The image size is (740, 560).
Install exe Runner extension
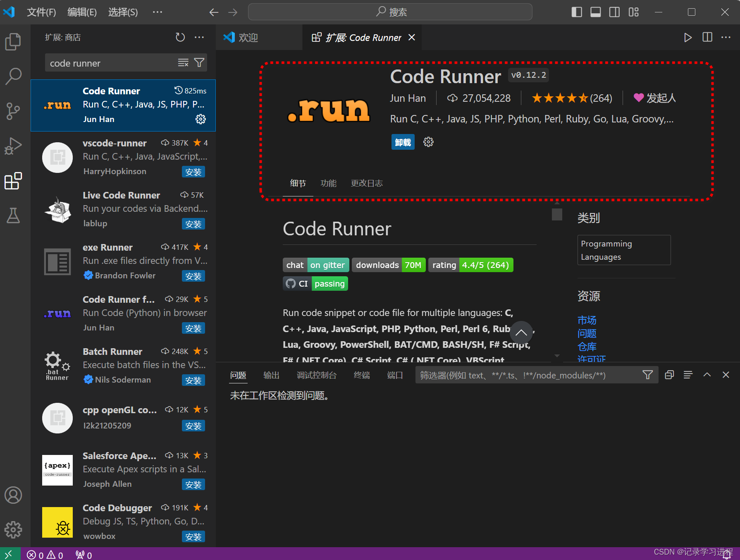tap(193, 276)
